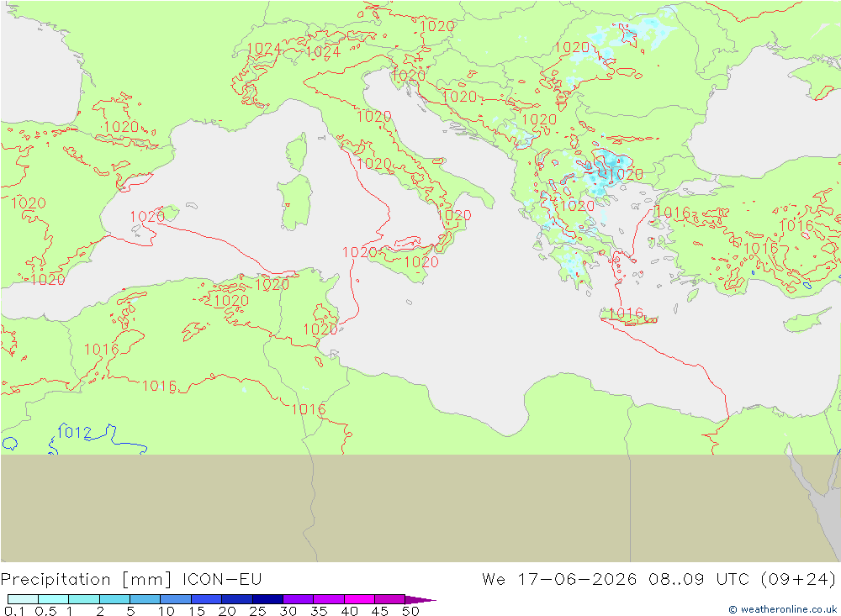Click the Precipitation [mm] ICON-EU title
The image size is (841, 616).
click(x=131, y=580)
